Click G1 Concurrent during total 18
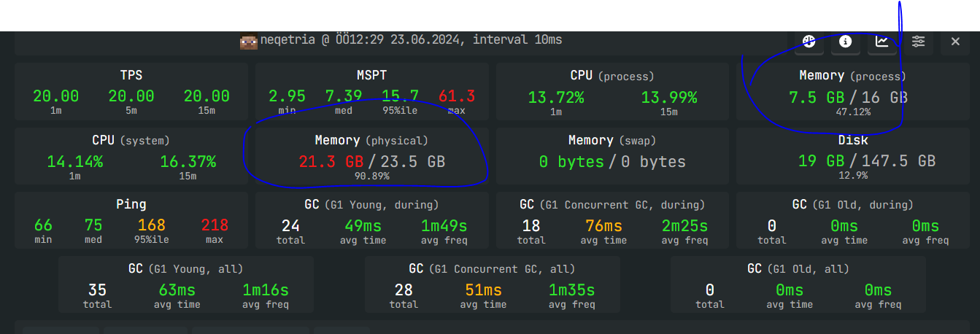This screenshot has height=334, width=980. coord(531,226)
